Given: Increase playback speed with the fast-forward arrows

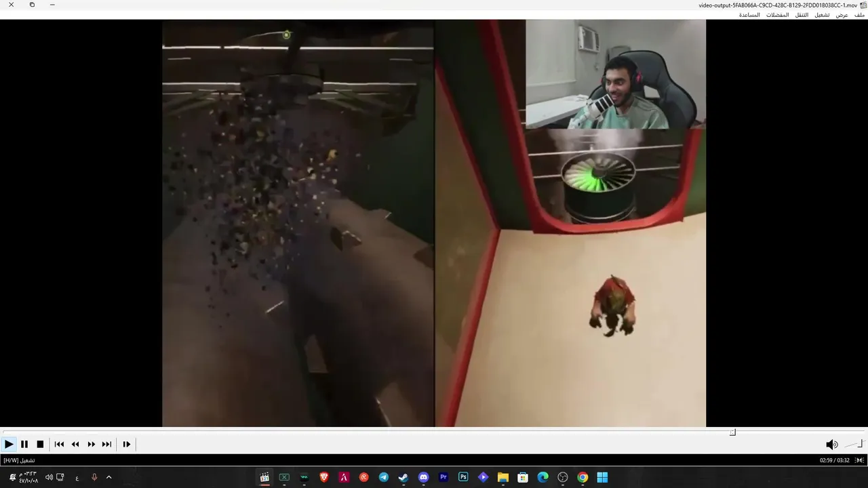Looking at the screenshot, I should pyautogui.click(x=91, y=445).
